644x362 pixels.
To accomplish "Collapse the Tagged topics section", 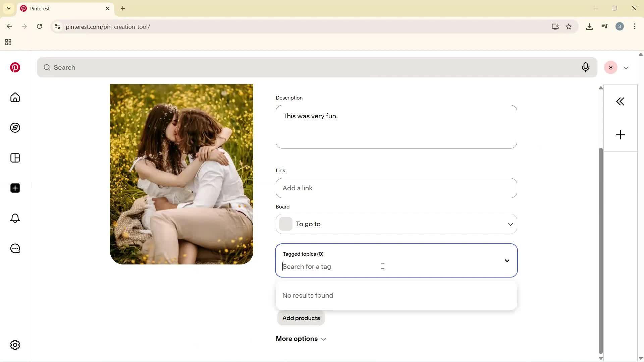I will coord(507,260).
